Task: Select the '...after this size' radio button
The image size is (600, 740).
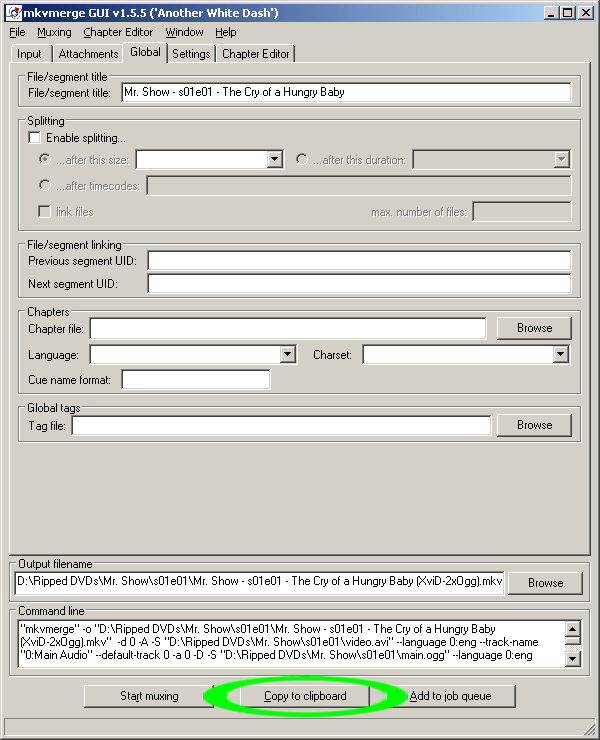Action: pyautogui.click(x=45, y=160)
